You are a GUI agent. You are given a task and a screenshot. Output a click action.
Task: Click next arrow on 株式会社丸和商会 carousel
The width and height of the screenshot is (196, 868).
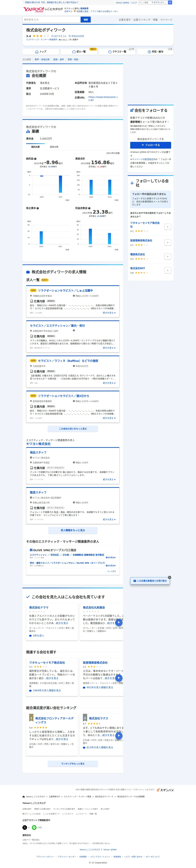pyautogui.click(x=119, y=623)
